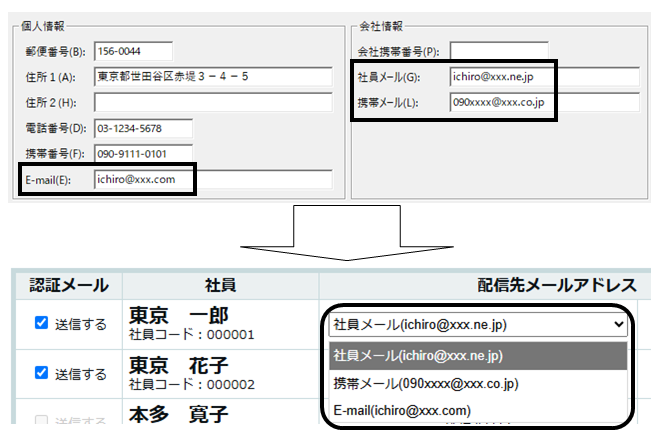Click the empty 会社携帯番号(P) field
Screen dimensions: 658x435
tap(499, 51)
